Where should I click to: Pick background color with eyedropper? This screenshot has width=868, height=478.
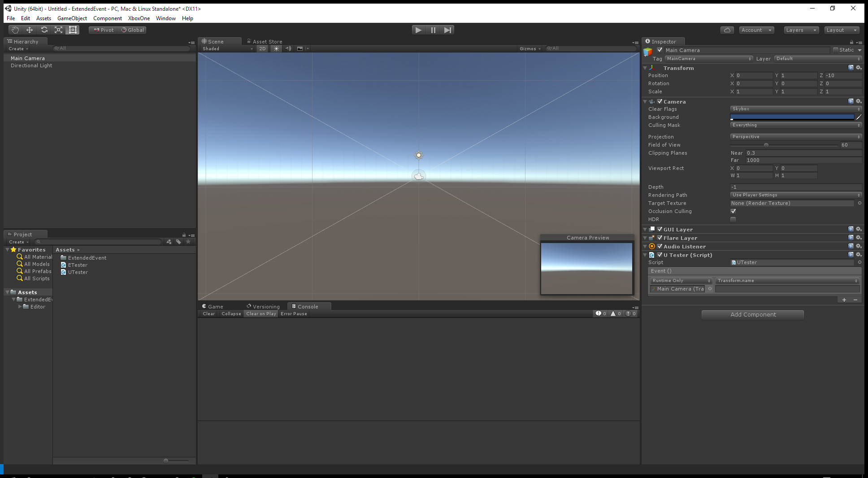coord(859,117)
